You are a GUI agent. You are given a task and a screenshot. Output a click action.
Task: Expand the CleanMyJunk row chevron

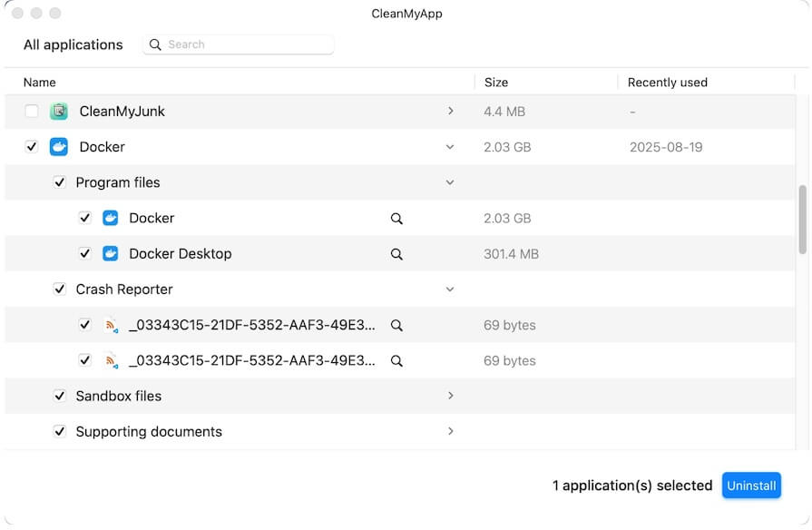pos(451,111)
